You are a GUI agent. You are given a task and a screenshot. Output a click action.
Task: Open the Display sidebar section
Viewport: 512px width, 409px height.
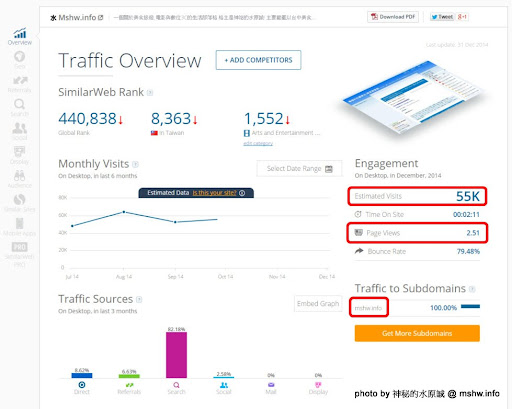[x=20, y=155]
